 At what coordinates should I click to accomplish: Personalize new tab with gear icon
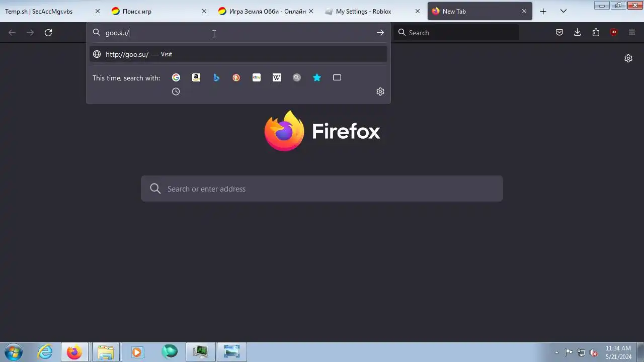click(628, 58)
